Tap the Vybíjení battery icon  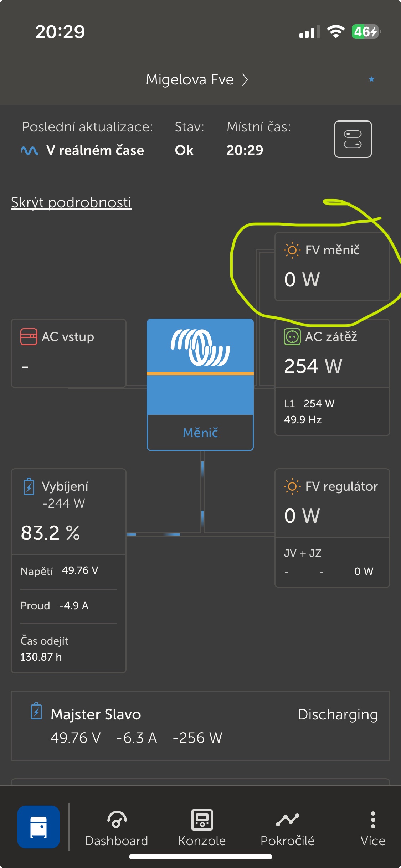coord(29,487)
